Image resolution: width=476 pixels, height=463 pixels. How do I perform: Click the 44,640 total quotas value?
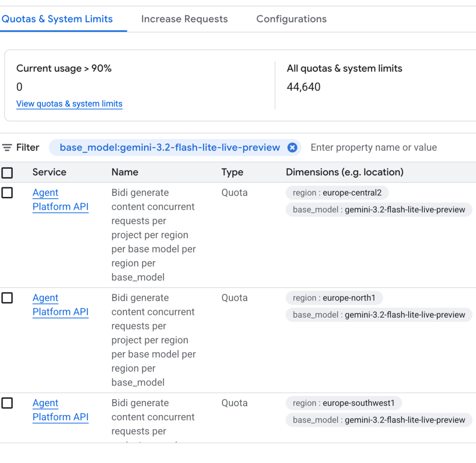pyautogui.click(x=304, y=87)
